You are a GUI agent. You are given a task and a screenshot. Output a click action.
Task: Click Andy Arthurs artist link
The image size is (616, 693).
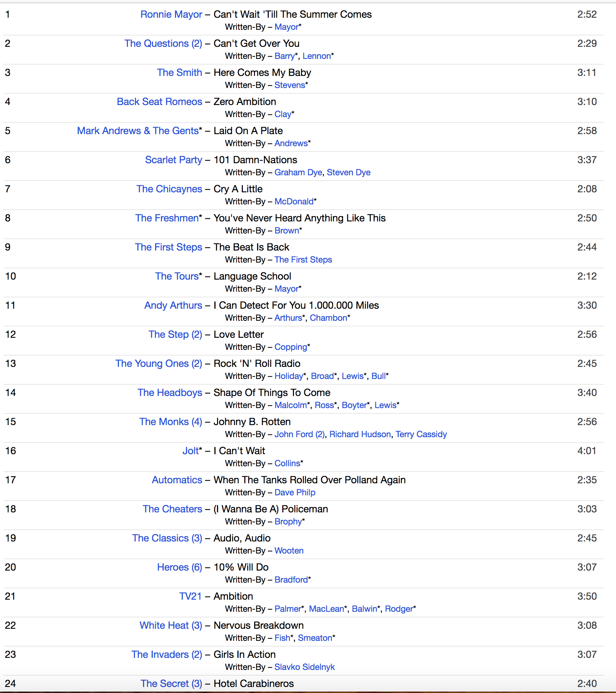(173, 306)
